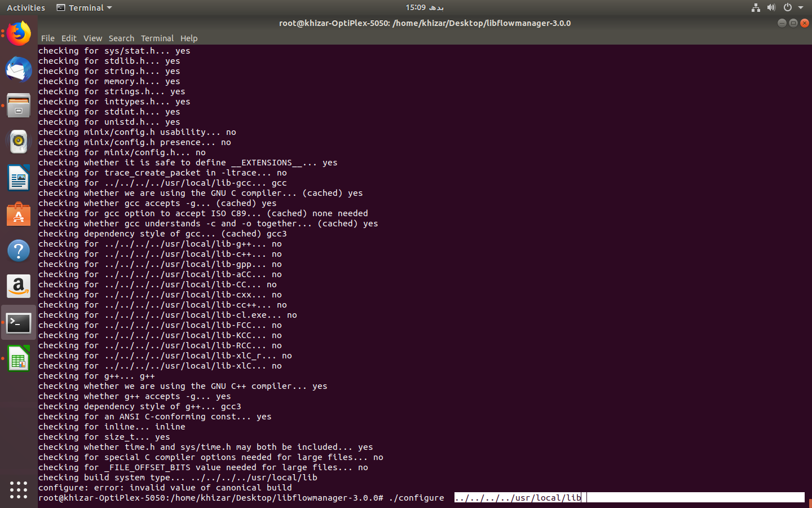Open the Files application icon
Viewport: 812px width, 508px height.
point(19,106)
